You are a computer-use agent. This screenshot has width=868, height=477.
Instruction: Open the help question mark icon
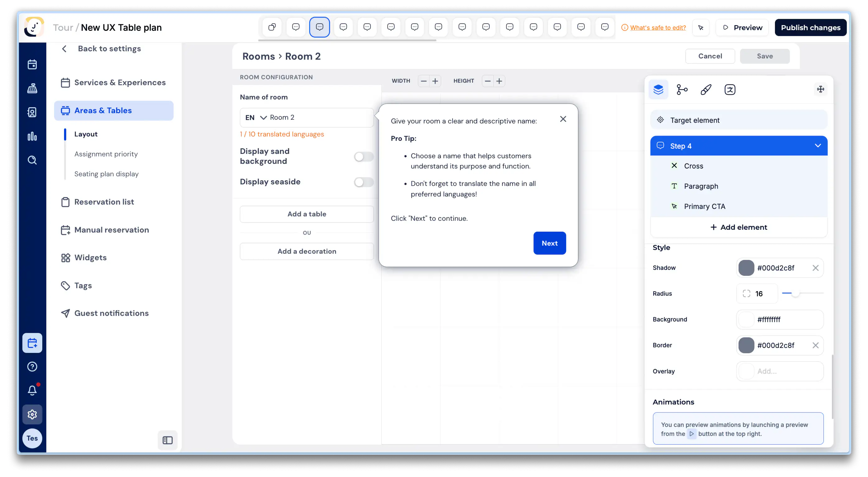pos(32,367)
